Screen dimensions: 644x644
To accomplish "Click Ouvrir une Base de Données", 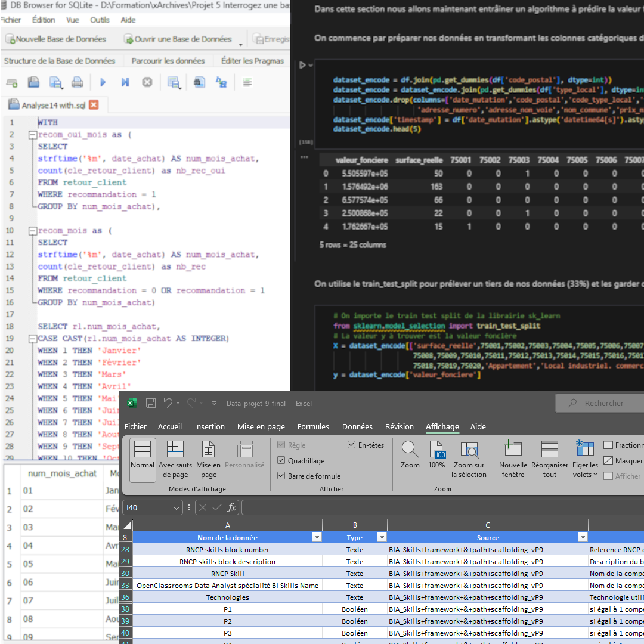I will pyautogui.click(x=178, y=39).
